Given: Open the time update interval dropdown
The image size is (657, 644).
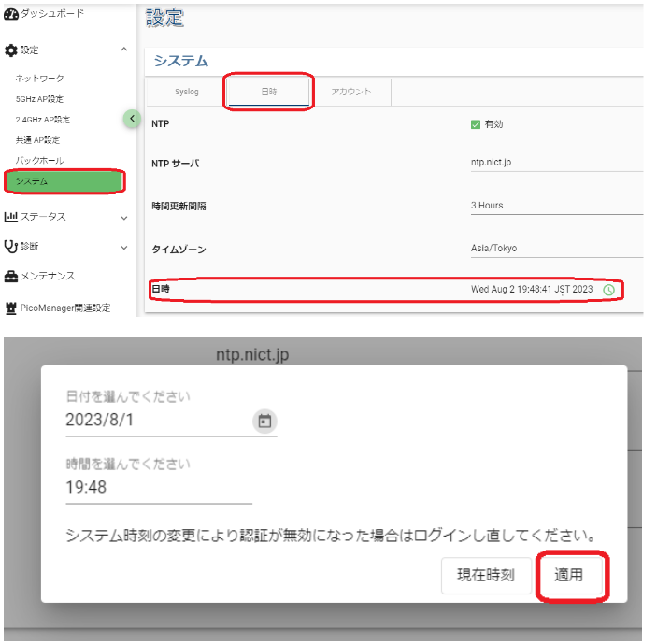Looking at the screenshot, I should pos(557,206).
